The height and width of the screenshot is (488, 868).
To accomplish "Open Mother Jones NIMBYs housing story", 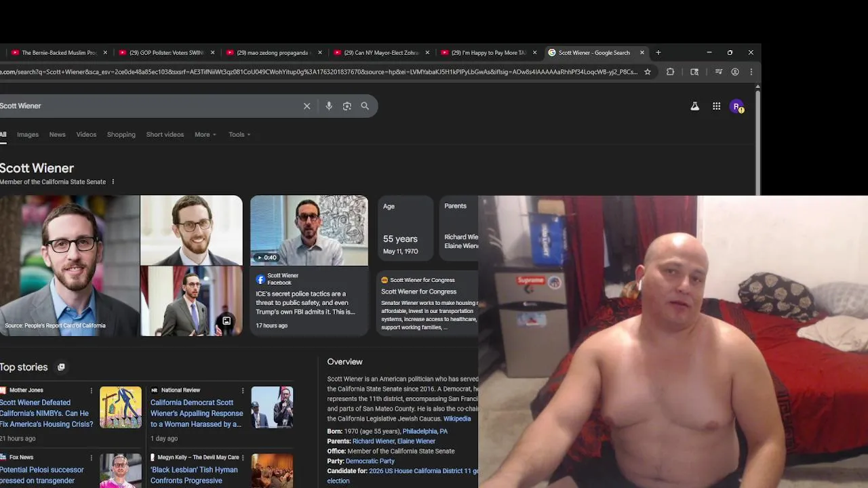I will [46, 413].
